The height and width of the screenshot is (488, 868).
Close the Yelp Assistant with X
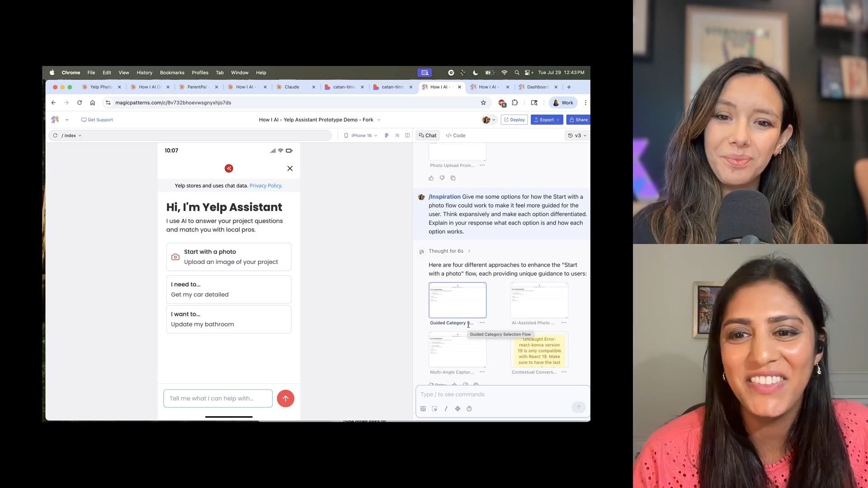(x=290, y=169)
